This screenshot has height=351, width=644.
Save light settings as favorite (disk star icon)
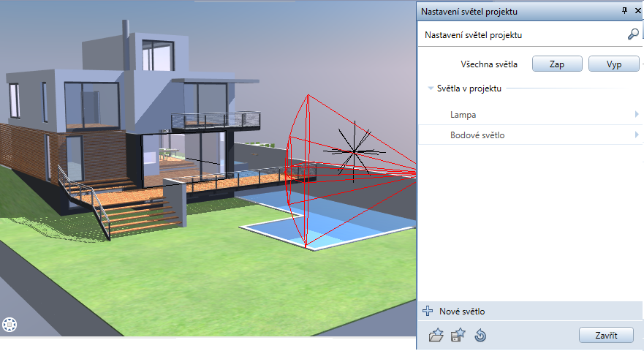click(458, 336)
